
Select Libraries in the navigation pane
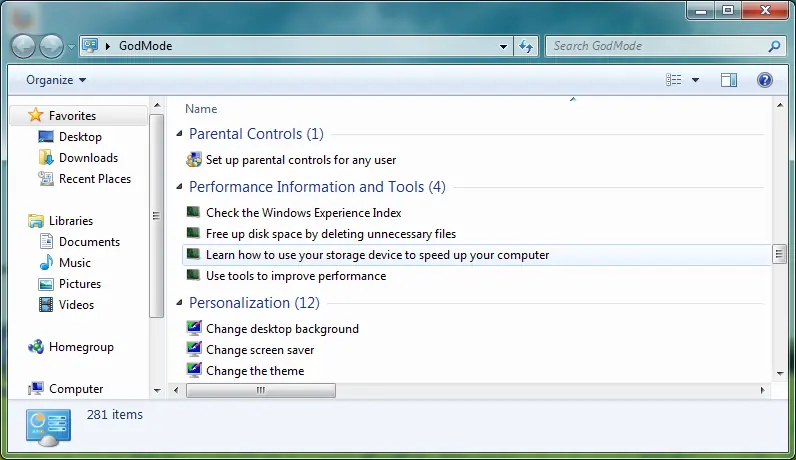(71, 221)
